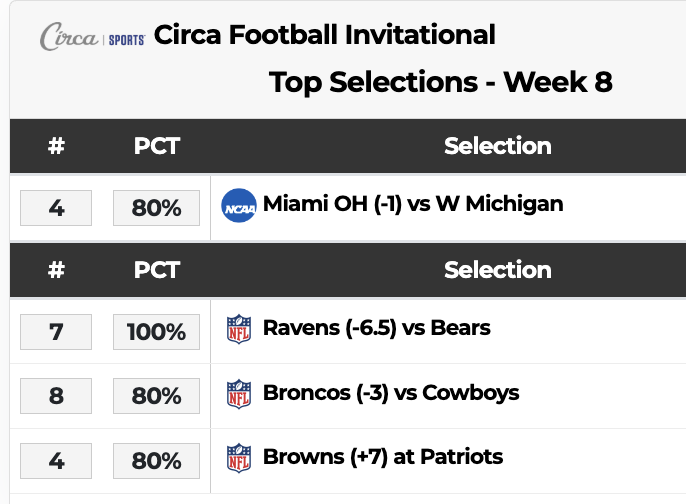Click the NCAA logo icon
686x504 pixels.
click(x=239, y=206)
